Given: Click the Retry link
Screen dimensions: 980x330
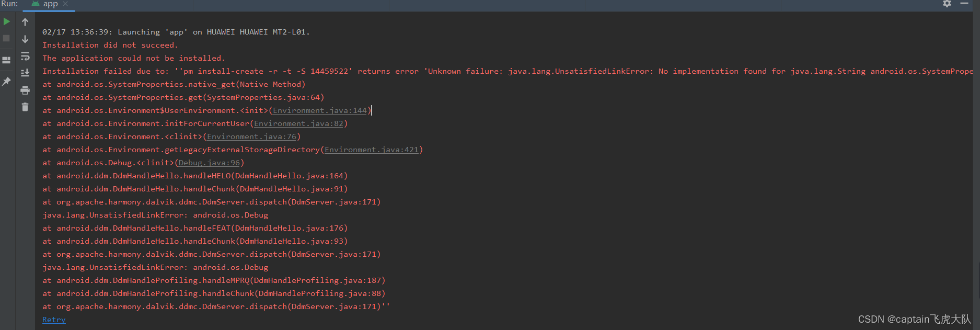Looking at the screenshot, I should point(54,320).
